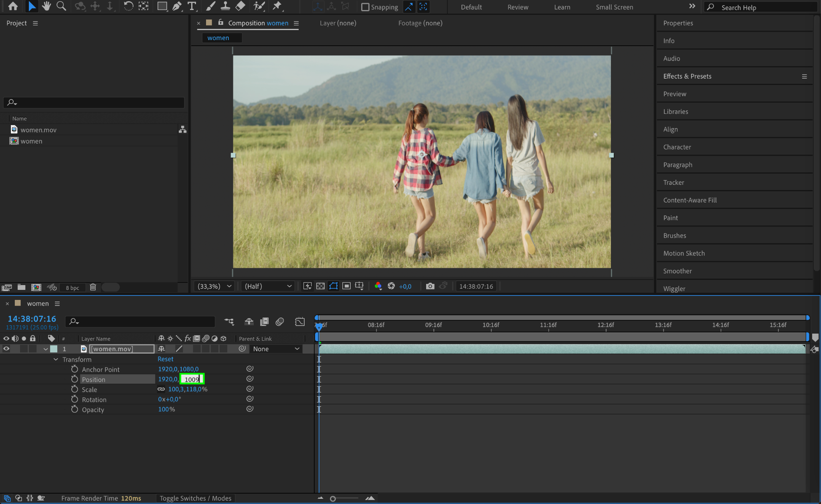
Task: Open the channel and color management icon
Action: click(378, 286)
